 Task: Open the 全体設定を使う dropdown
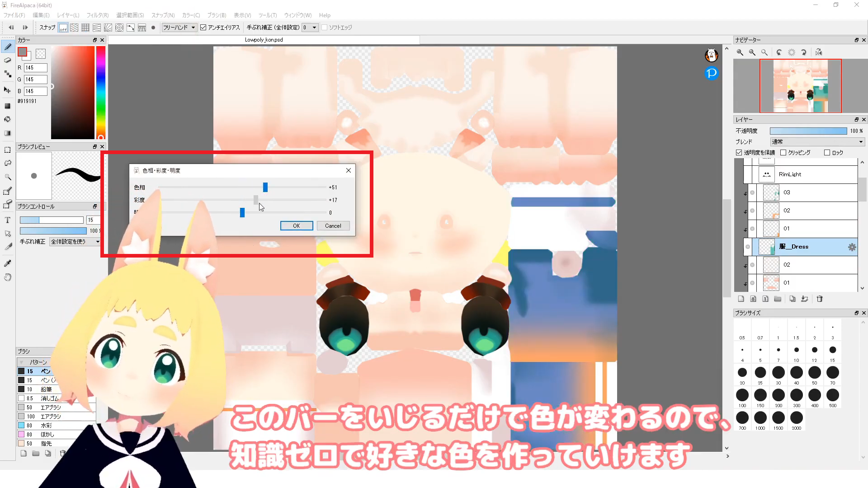click(x=75, y=242)
